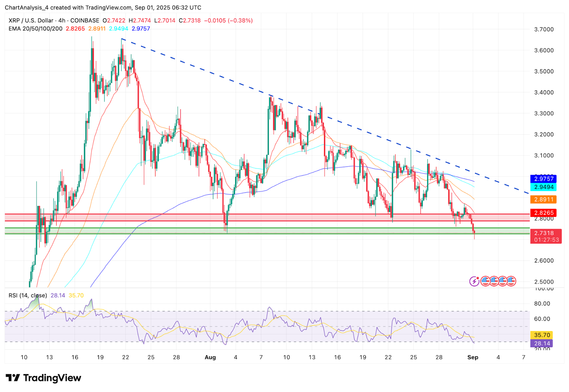The width and height of the screenshot is (569, 392).
Task: Click the 2.9757 blue EMA price tag
Action: 543,179
